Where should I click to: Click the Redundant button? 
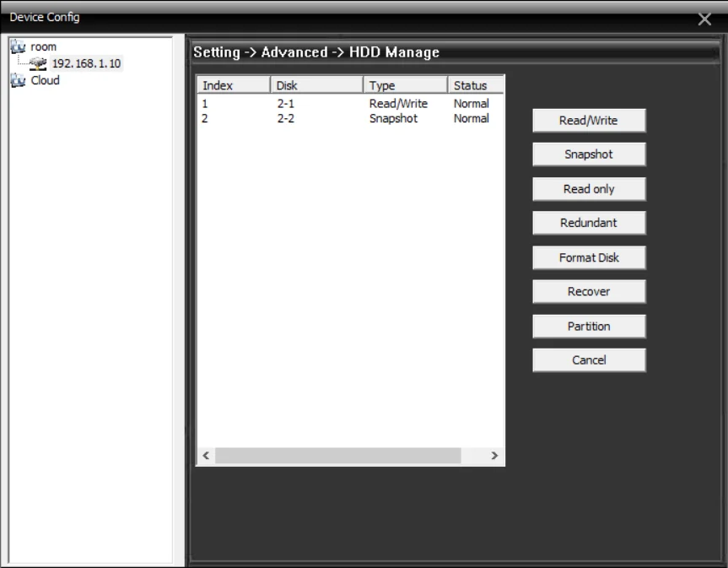(589, 223)
